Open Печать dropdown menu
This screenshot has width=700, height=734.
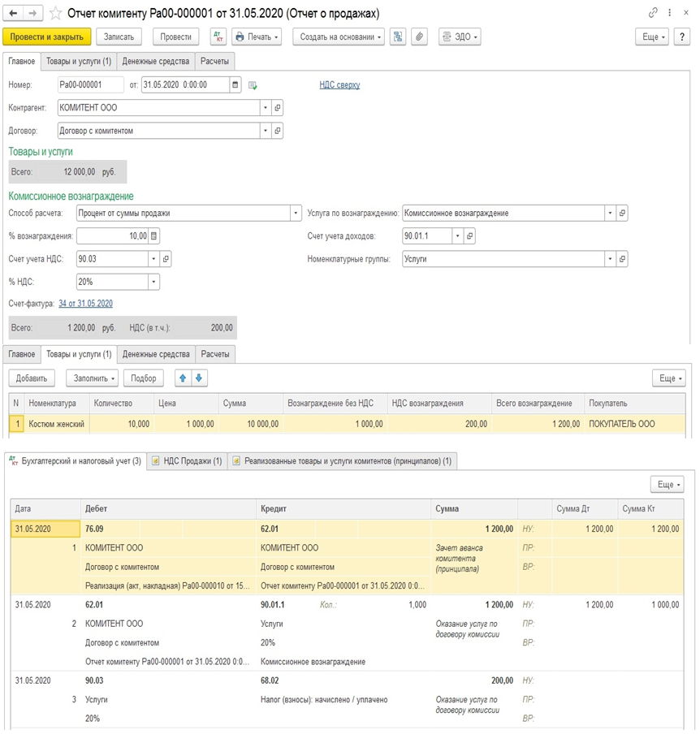(x=257, y=37)
